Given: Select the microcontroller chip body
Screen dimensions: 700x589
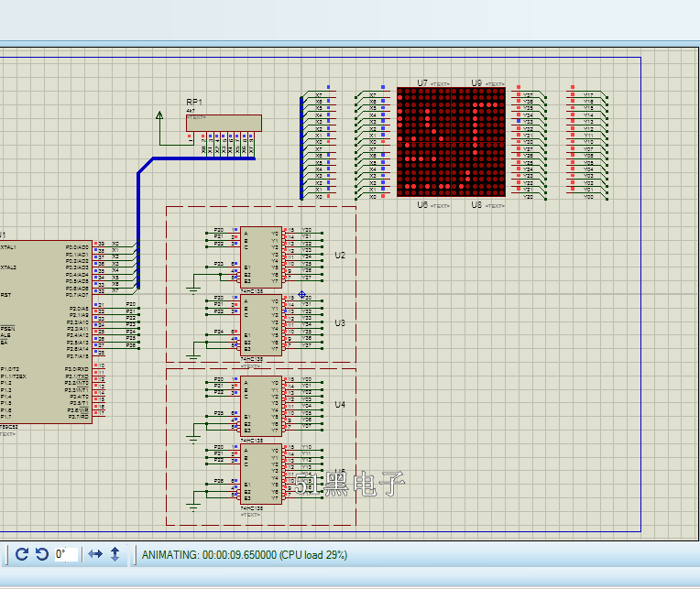Looking at the screenshot, I should point(45,332).
